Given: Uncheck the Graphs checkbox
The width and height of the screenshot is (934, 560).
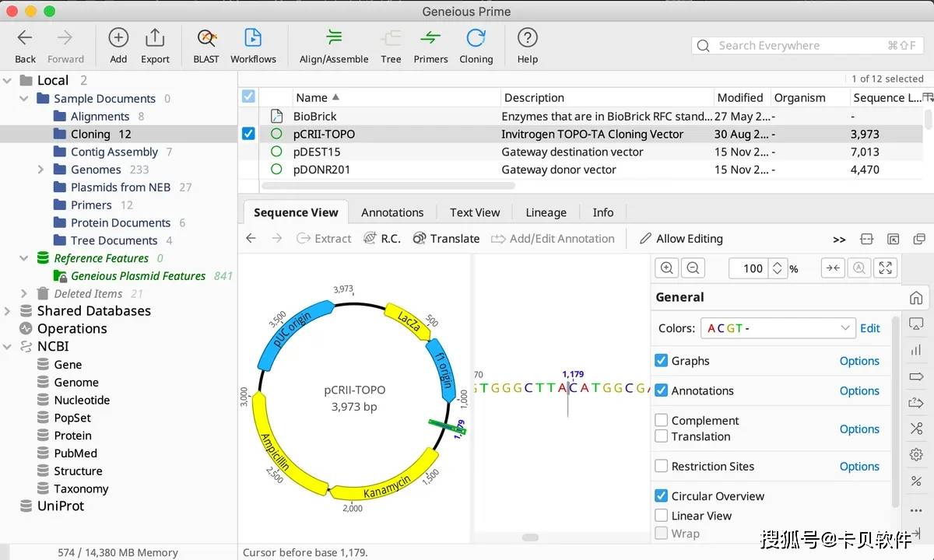Looking at the screenshot, I should (x=662, y=360).
